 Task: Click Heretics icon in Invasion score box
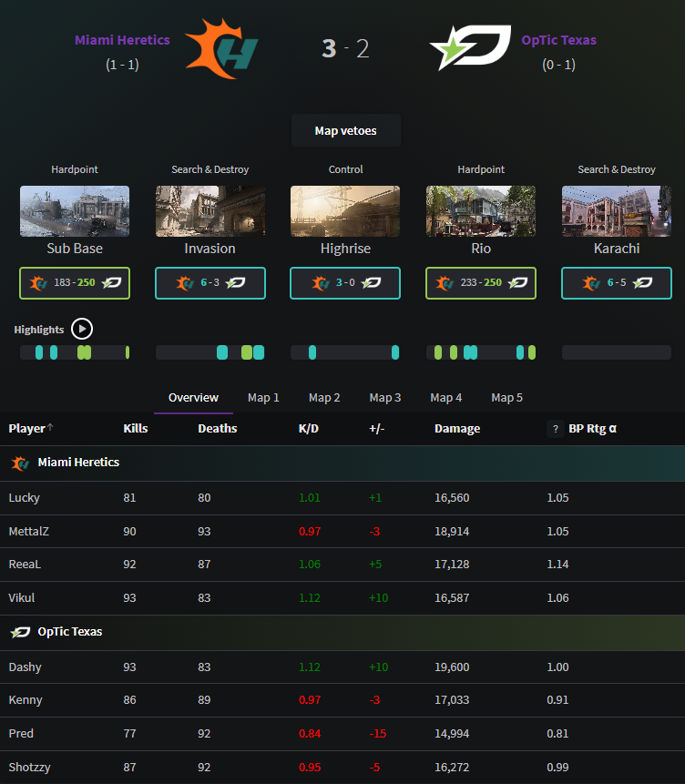pos(185,283)
